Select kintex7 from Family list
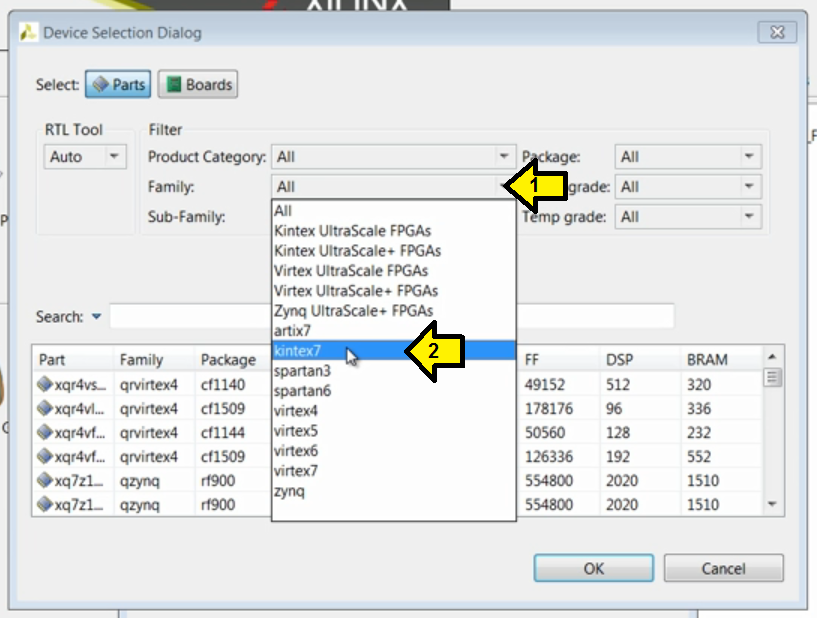 (x=393, y=351)
